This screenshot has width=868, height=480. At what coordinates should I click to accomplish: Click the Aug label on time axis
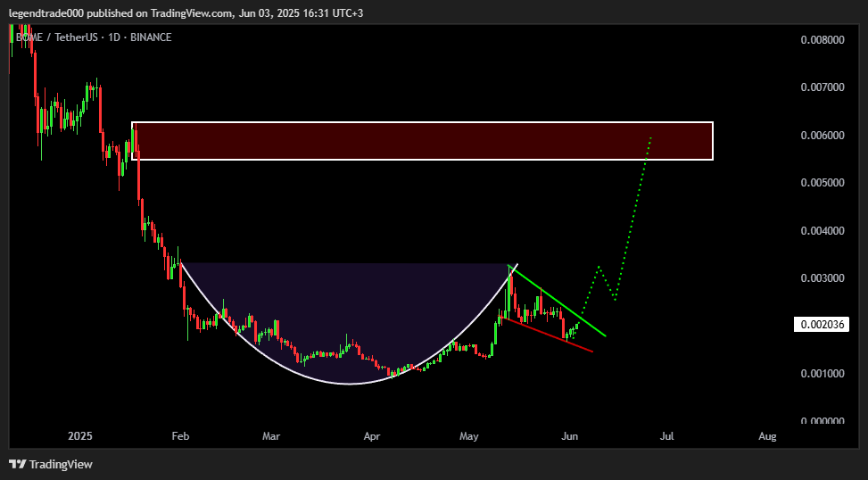click(x=767, y=436)
